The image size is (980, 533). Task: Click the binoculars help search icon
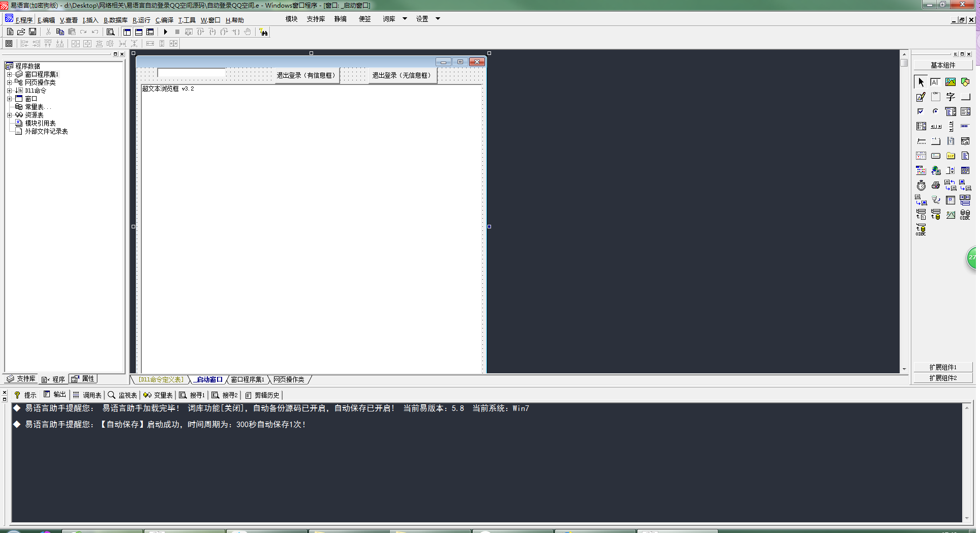(x=263, y=32)
